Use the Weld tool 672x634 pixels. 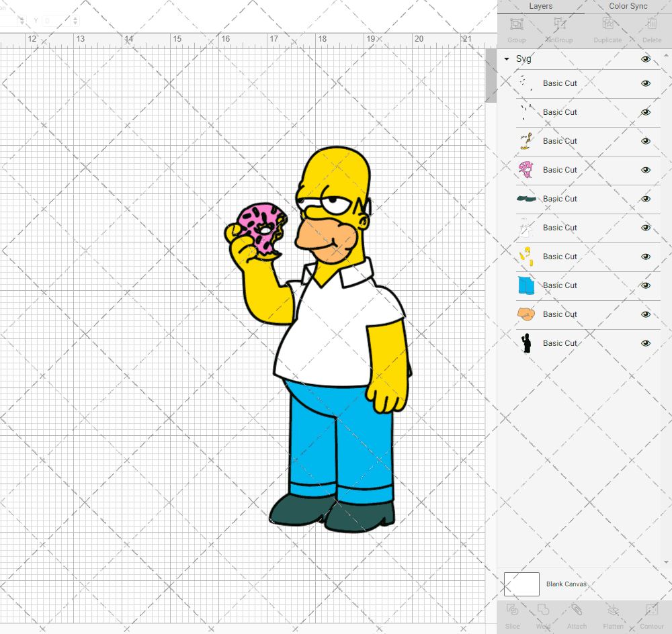tap(543, 610)
